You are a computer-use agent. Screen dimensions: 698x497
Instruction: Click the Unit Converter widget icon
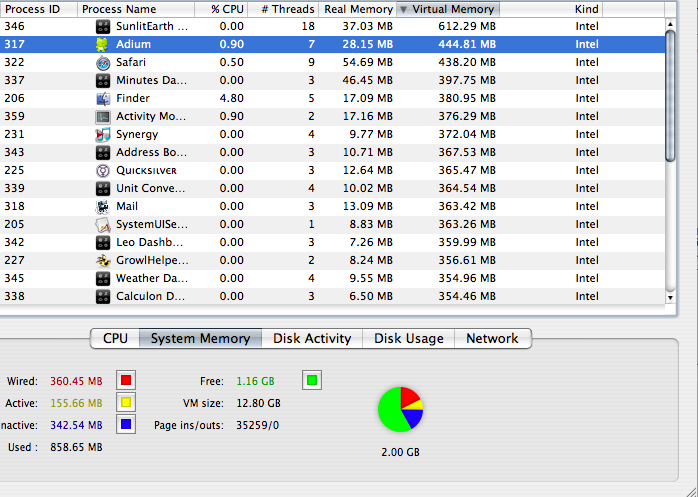coord(103,188)
